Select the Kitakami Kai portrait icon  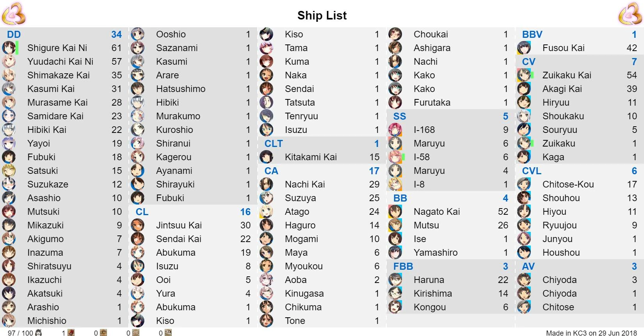[266, 157]
